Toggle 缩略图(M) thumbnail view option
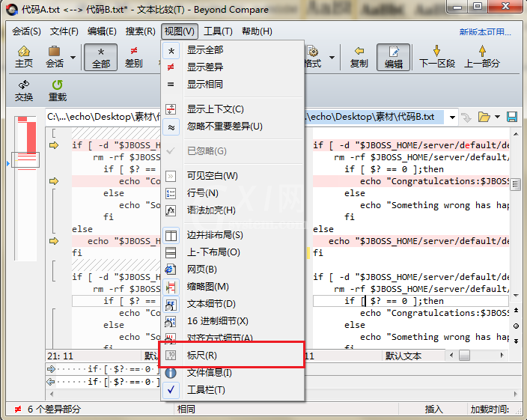 233,287
